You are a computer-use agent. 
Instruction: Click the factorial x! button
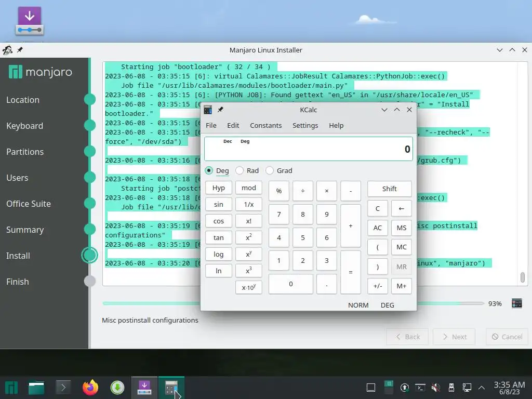point(249,221)
